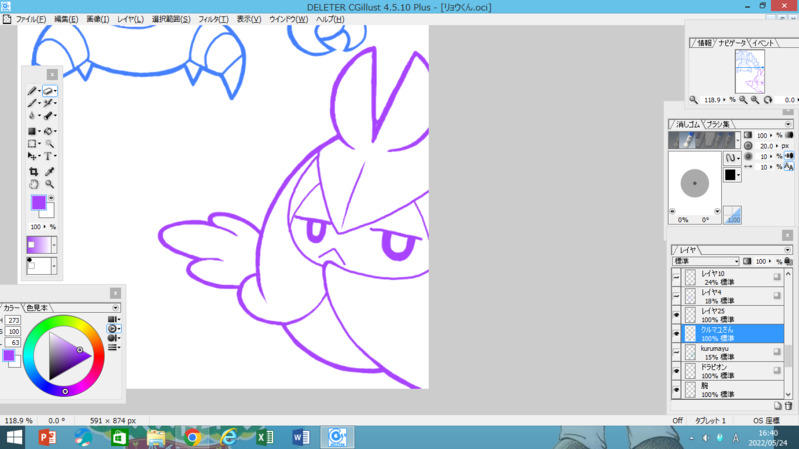Select the Stamp tool in the toolbox
Viewport: 799px width, 449px height.
(48, 116)
